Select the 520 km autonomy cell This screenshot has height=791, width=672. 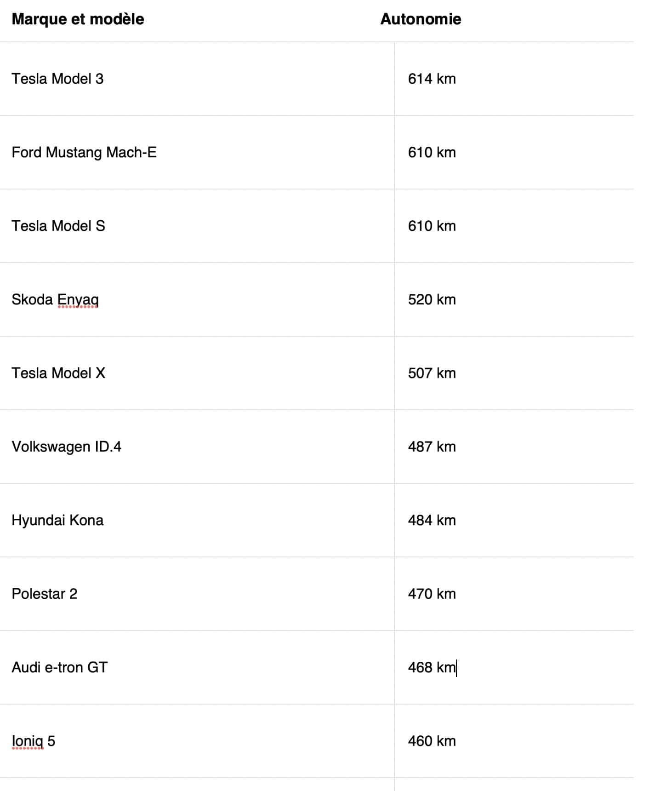pyautogui.click(x=514, y=299)
